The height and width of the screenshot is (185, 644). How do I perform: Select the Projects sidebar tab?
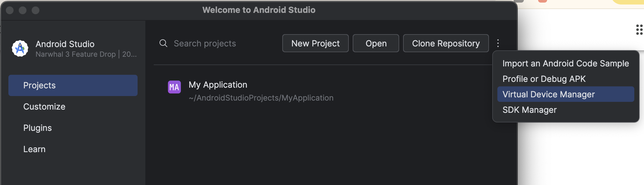73,85
